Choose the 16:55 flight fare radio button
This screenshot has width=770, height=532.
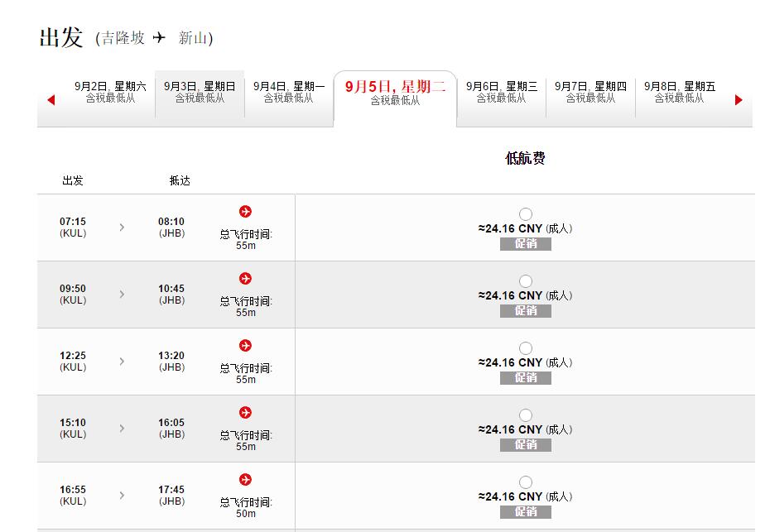526,482
